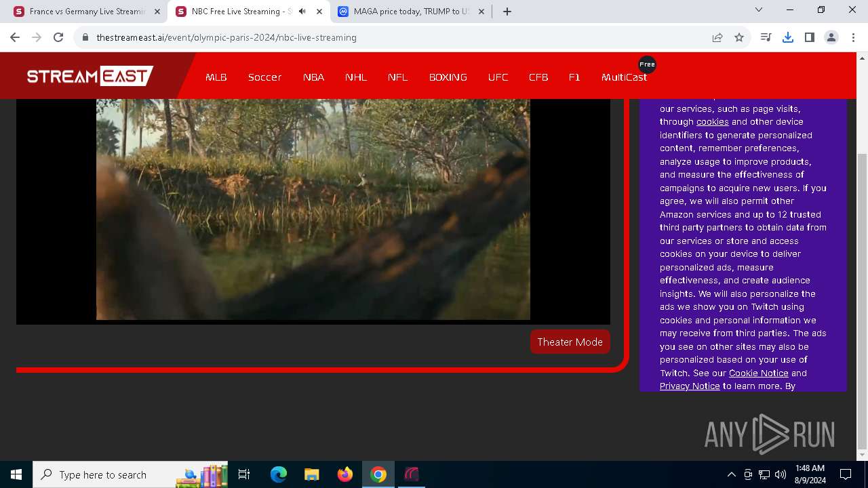Open the notification center icon
Image resolution: width=868 pixels, height=488 pixels.
(x=846, y=474)
